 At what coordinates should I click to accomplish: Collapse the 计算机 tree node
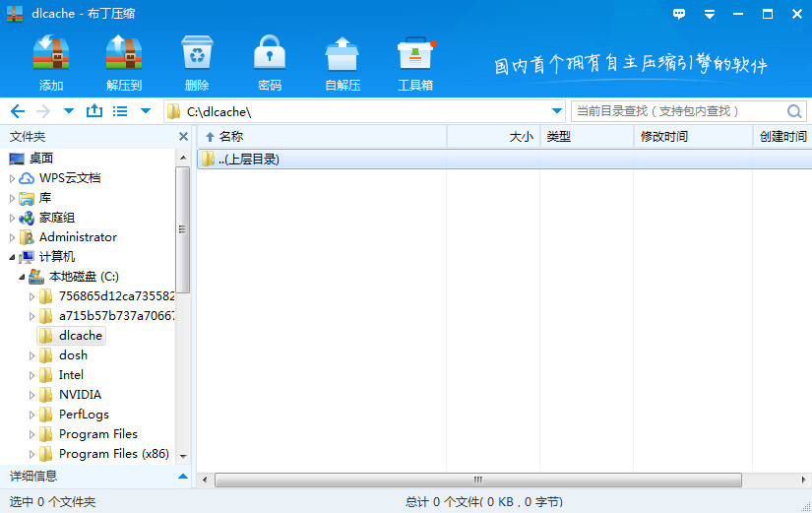click(x=12, y=257)
